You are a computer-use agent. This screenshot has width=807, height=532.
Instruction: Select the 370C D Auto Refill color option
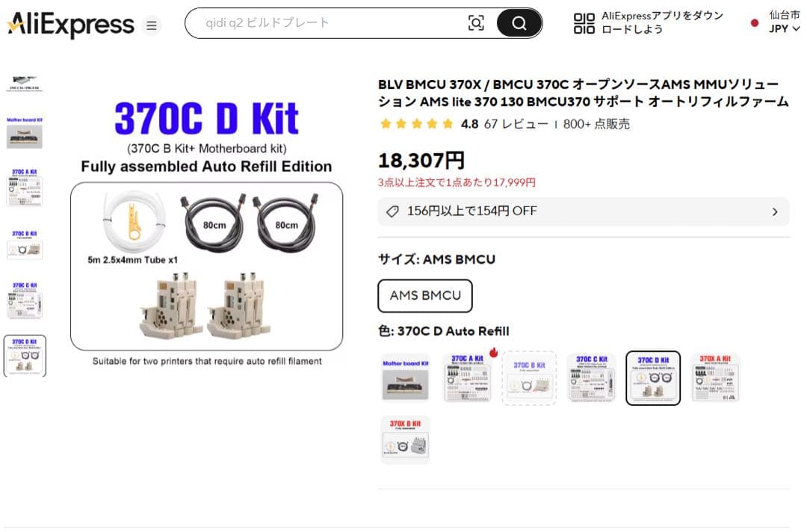point(653,377)
